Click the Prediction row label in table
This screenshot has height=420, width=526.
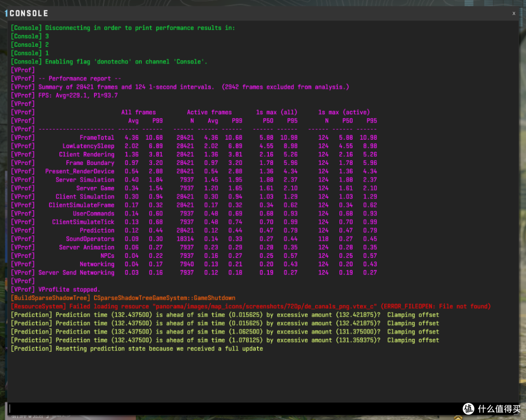(97, 230)
